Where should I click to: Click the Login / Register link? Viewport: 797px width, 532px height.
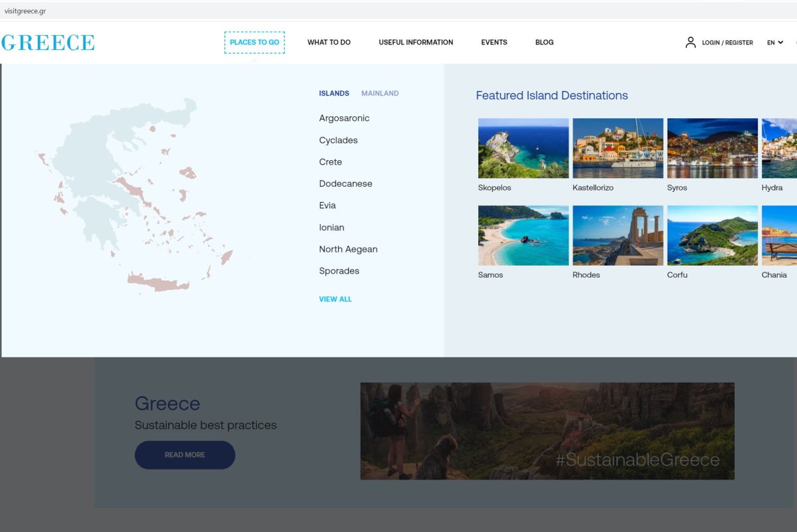click(x=727, y=43)
